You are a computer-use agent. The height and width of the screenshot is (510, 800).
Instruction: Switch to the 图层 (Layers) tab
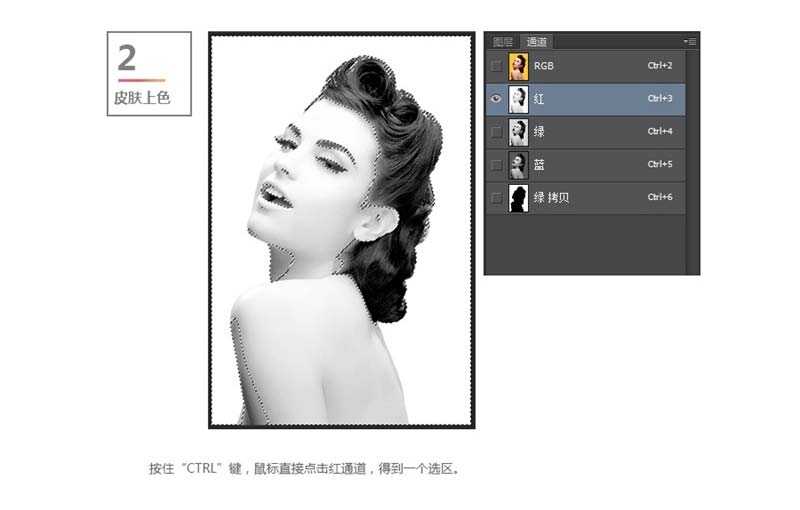click(503, 42)
